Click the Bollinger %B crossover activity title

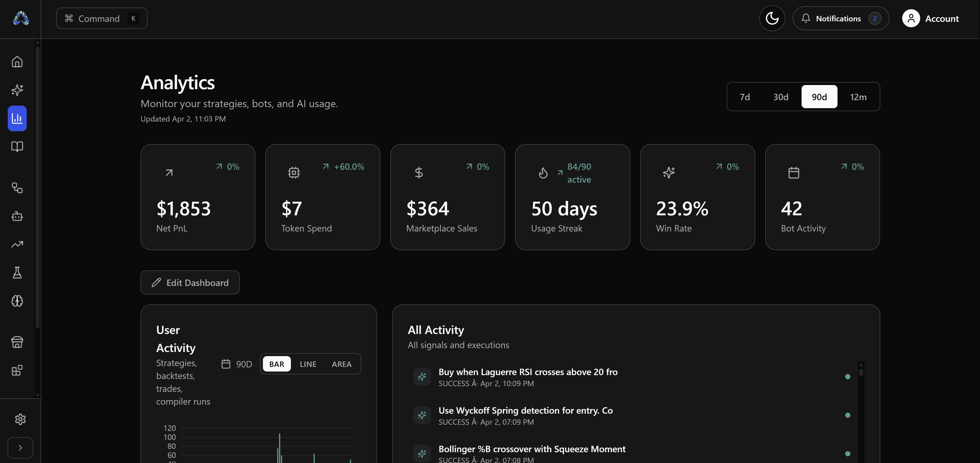pos(532,449)
